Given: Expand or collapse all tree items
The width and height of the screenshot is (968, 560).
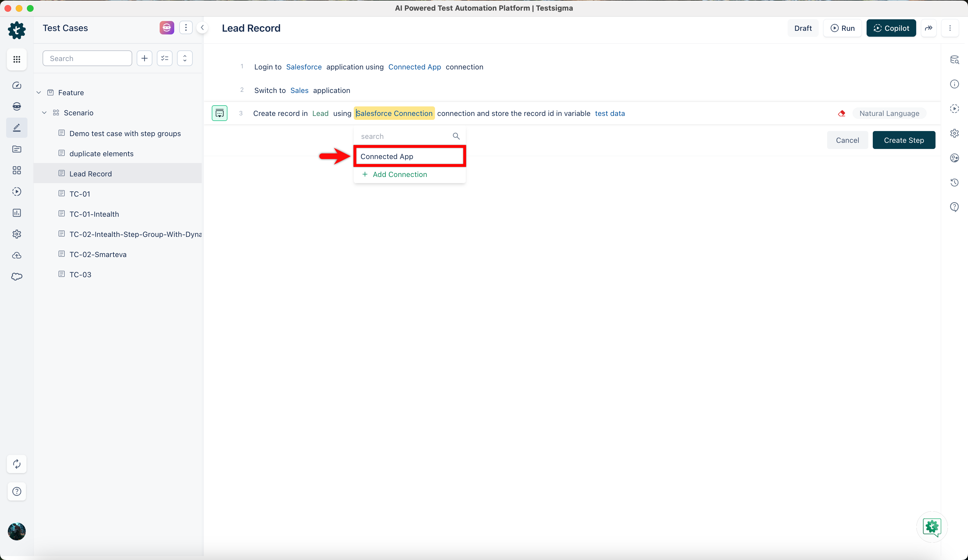Looking at the screenshot, I should (x=185, y=59).
